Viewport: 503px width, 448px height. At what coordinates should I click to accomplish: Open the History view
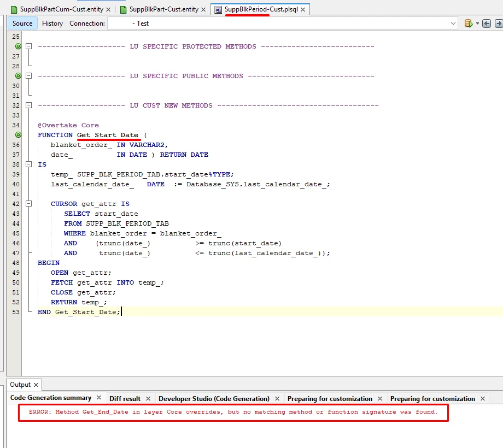click(52, 23)
